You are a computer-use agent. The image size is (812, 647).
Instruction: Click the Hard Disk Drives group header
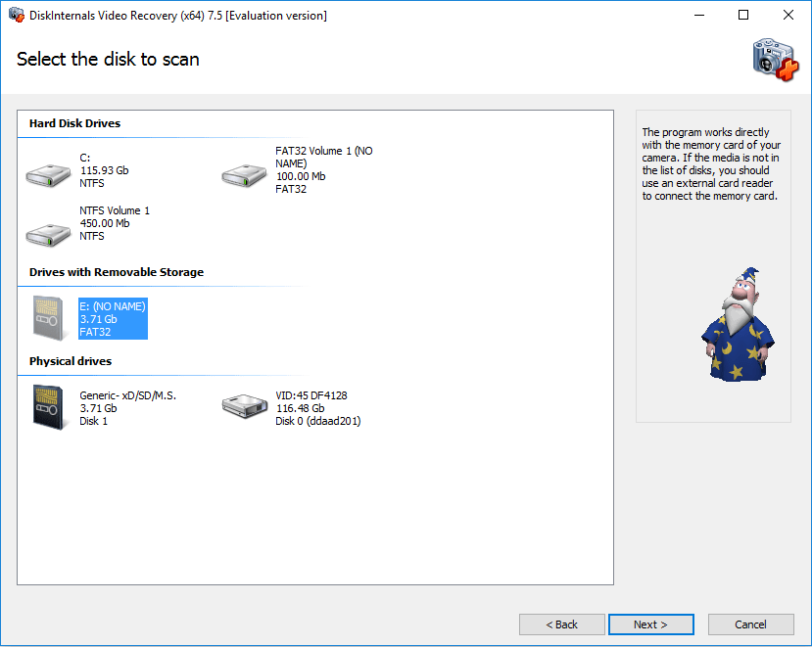coord(74,123)
